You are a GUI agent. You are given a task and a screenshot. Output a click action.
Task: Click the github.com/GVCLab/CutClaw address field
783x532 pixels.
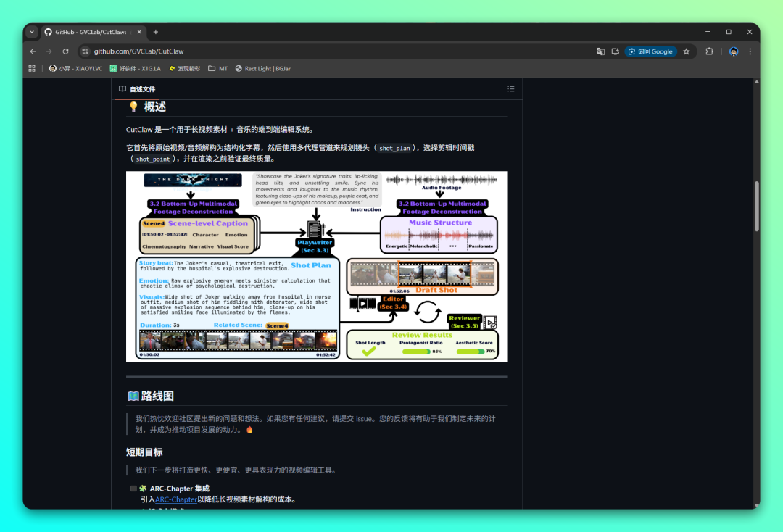click(339, 51)
